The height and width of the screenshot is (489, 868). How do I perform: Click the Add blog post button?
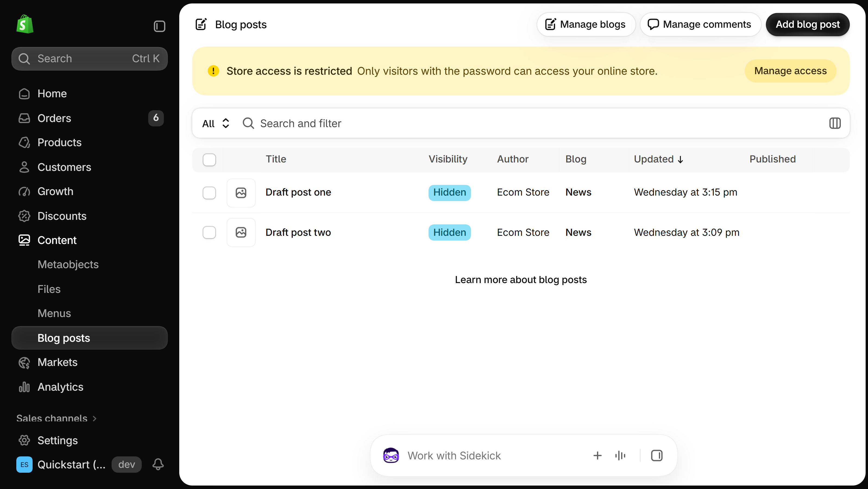[808, 24]
